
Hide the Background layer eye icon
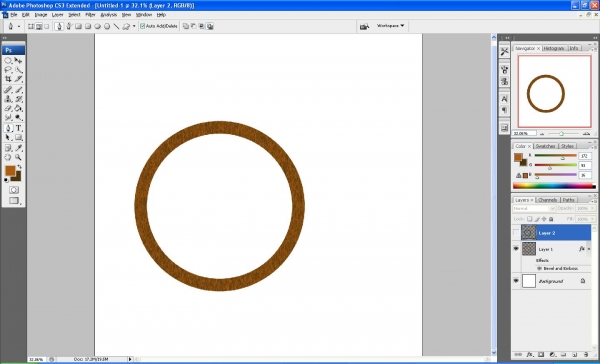(x=516, y=281)
